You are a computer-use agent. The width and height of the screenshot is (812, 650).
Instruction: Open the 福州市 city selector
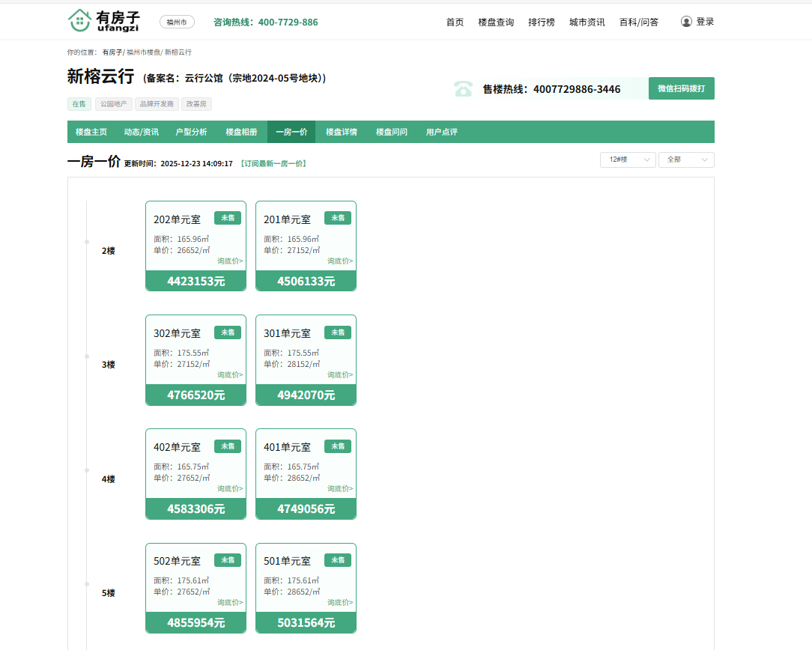click(x=177, y=22)
